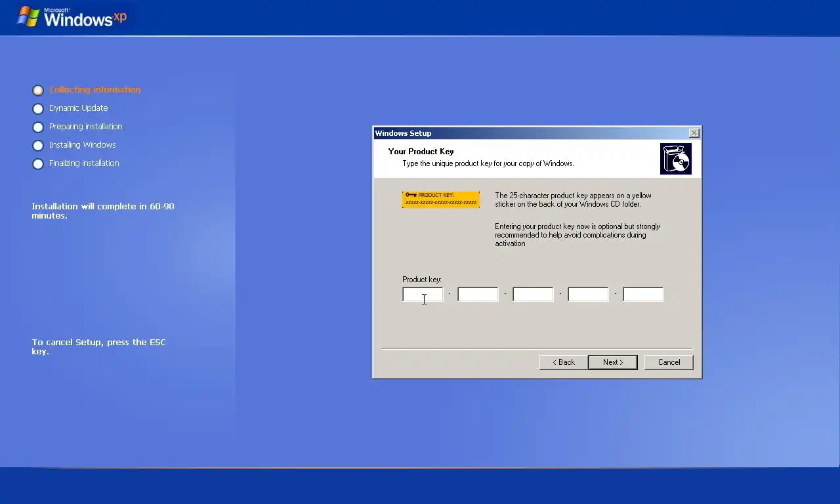The width and height of the screenshot is (840, 504).
Task: Go back with the Back button
Action: 563,362
